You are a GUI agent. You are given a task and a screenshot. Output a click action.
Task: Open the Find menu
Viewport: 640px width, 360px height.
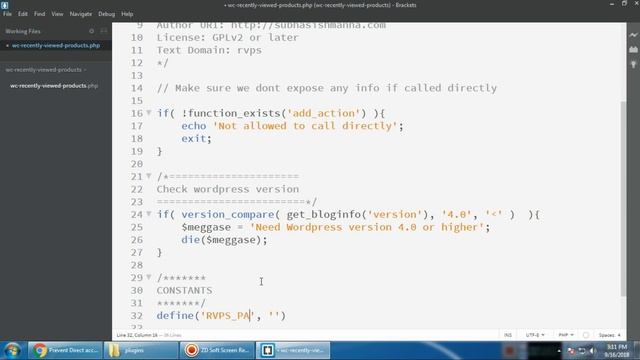click(x=40, y=14)
